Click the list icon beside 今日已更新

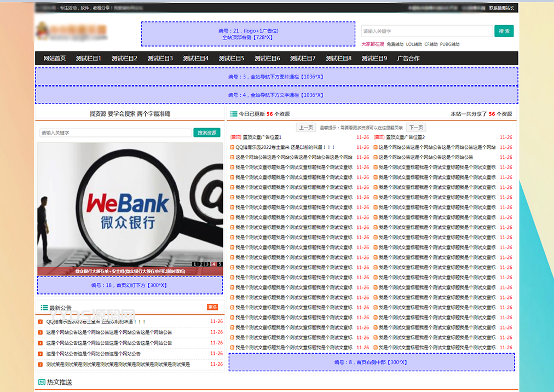pos(234,114)
